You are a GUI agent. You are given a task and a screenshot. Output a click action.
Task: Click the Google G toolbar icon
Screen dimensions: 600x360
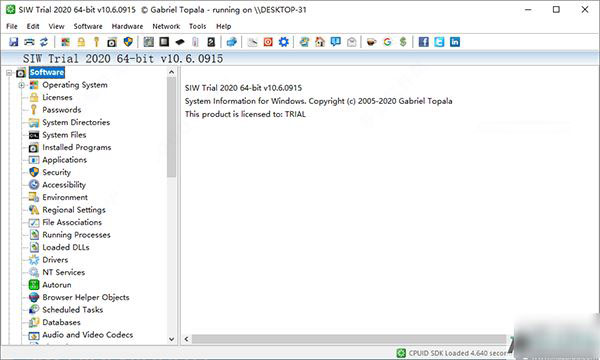tap(387, 42)
